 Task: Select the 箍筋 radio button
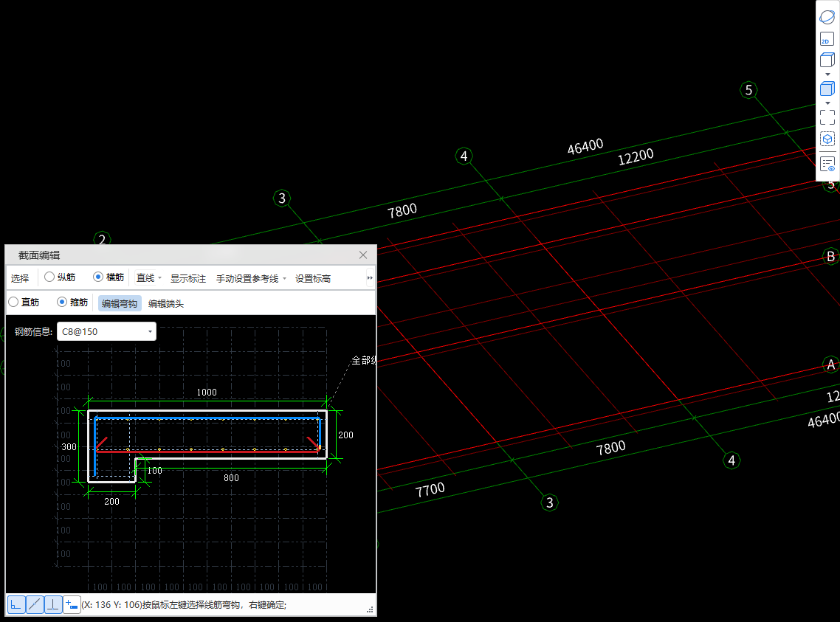tap(62, 302)
